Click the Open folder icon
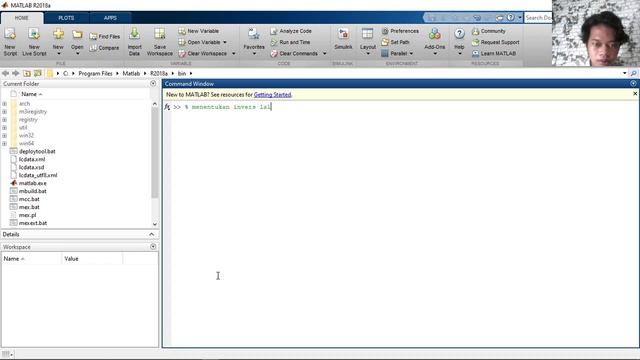Image resolution: width=640 pixels, height=360 pixels. point(77,36)
